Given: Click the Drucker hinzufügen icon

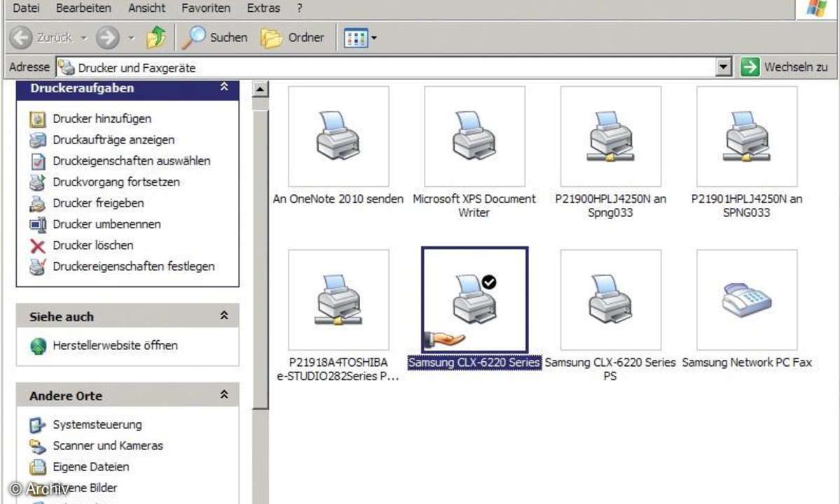Looking at the screenshot, I should click(x=38, y=119).
